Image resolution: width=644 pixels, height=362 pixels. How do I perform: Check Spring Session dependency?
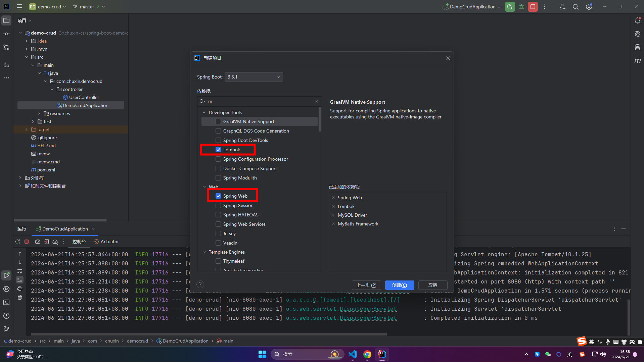pyautogui.click(x=218, y=205)
